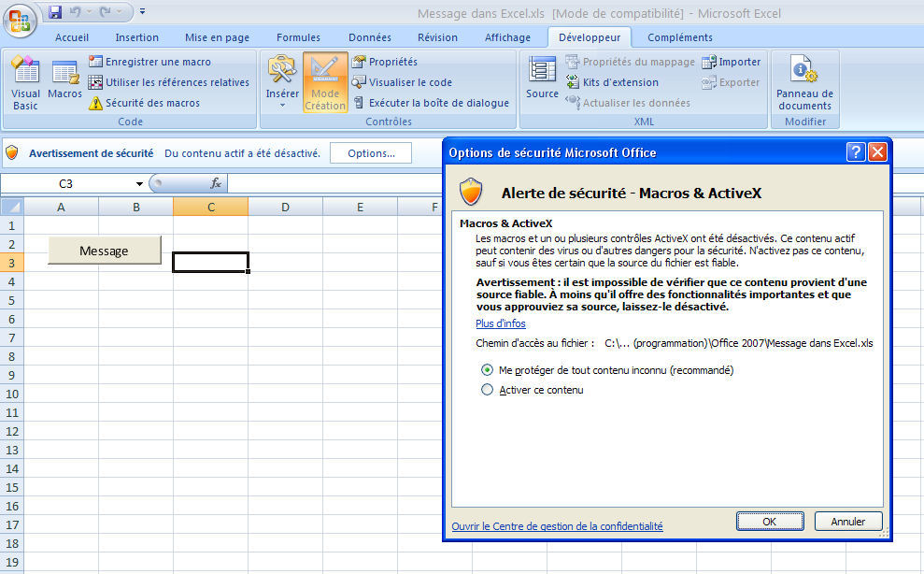The width and height of the screenshot is (924, 574).
Task: Click the Message button on worksheet
Action: coord(104,251)
